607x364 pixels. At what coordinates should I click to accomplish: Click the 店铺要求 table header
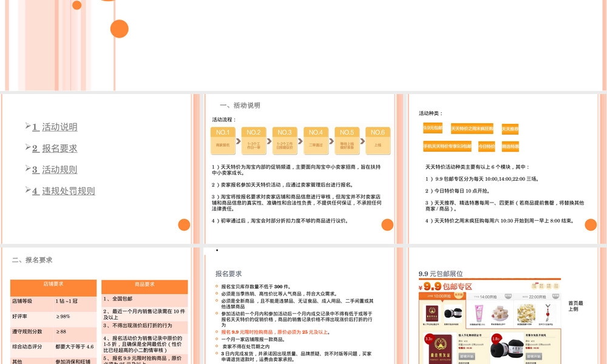tap(53, 288)
